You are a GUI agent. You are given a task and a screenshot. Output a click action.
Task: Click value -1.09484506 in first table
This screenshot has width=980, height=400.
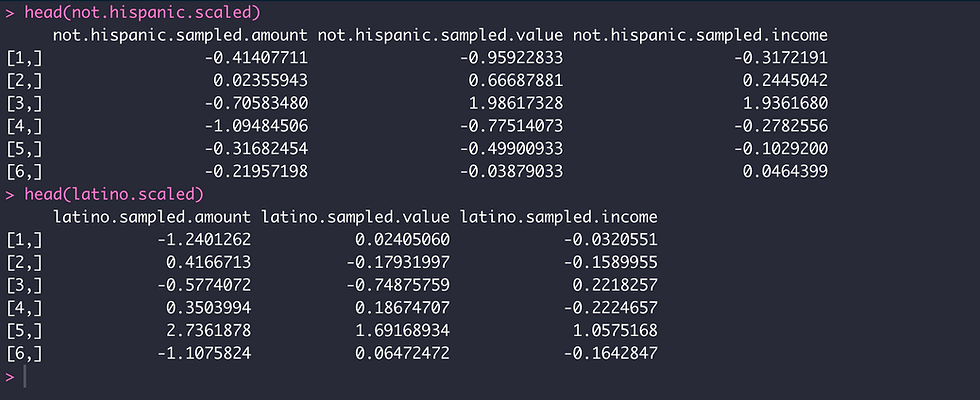[256, 126]
